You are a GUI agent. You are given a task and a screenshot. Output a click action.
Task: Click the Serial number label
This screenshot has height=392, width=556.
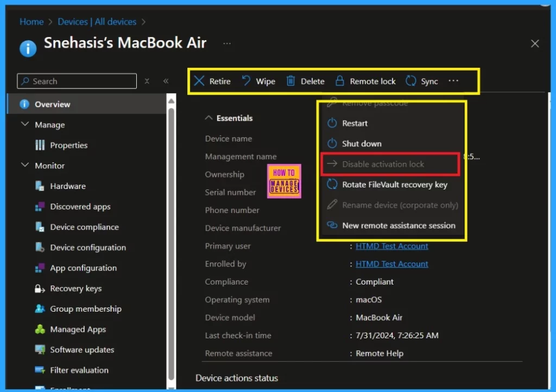[230, 192]
